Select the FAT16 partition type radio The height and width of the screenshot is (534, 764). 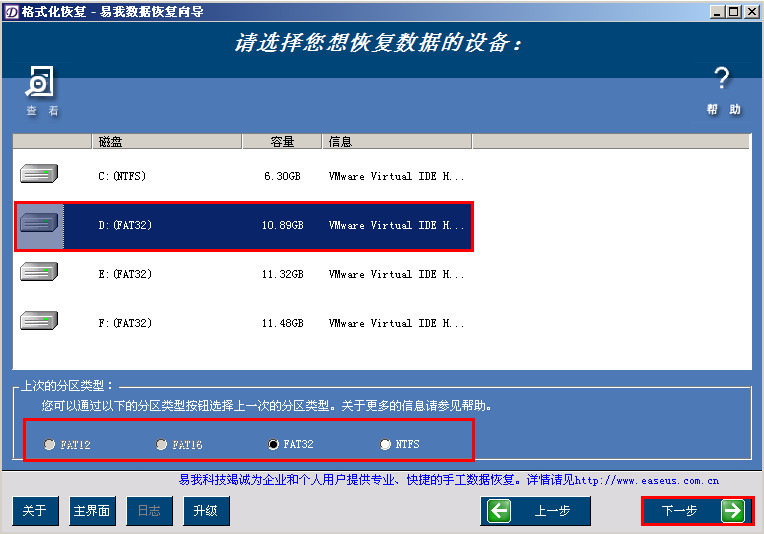[x=161, y=444]
